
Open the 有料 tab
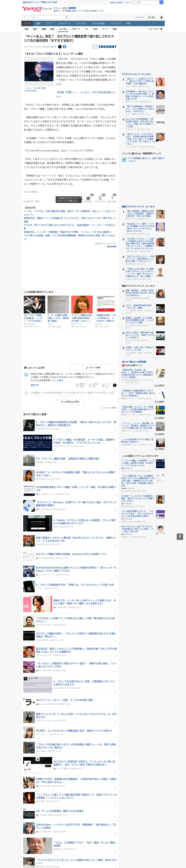(x=128, y=24)
